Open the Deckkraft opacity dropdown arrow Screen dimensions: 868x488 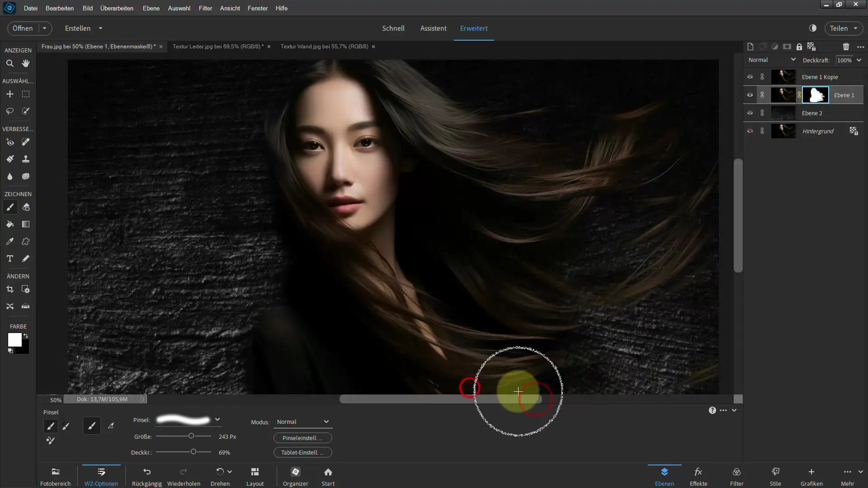(x=859, y=60)
